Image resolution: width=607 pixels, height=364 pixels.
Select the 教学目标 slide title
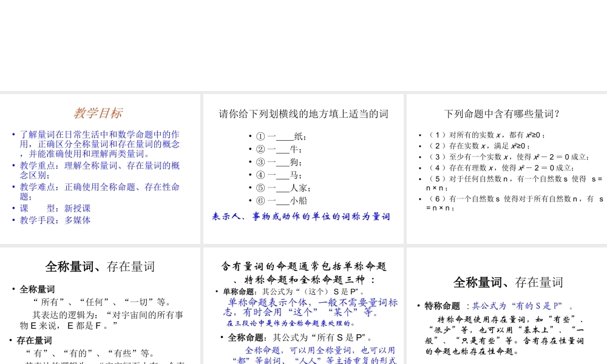pos(100,113)
